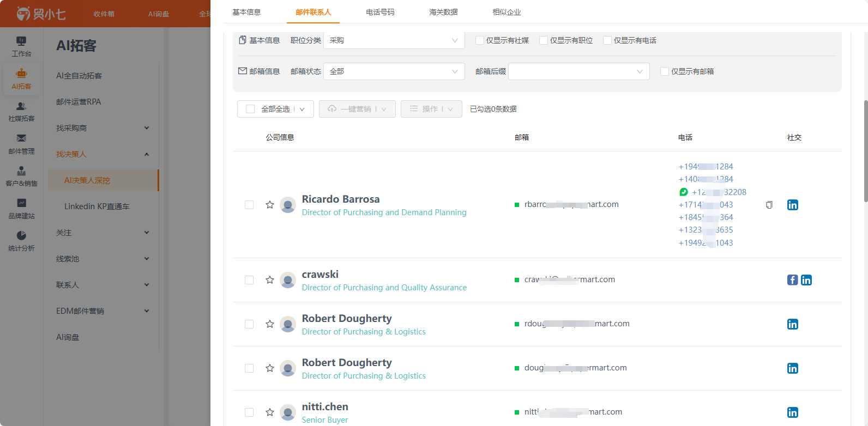
Task: Expand the 线索池 menu
Action: (x=103, y=259)
